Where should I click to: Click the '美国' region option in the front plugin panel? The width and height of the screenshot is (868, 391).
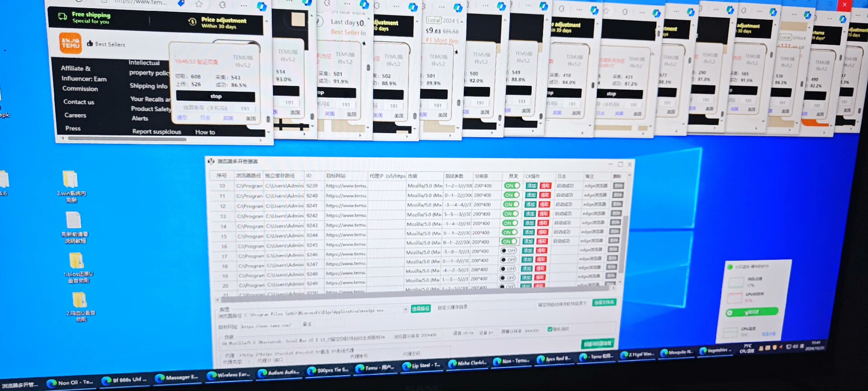(250, 119)
